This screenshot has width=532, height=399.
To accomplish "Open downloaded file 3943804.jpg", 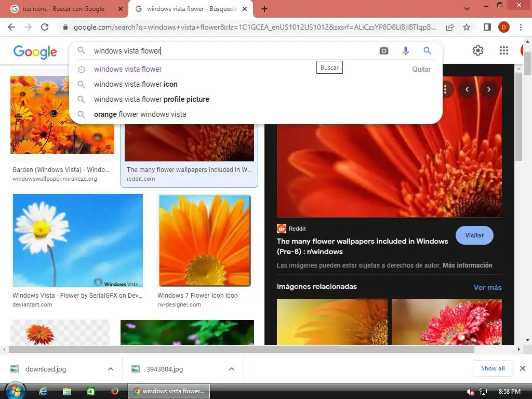I will coord(165,369).
